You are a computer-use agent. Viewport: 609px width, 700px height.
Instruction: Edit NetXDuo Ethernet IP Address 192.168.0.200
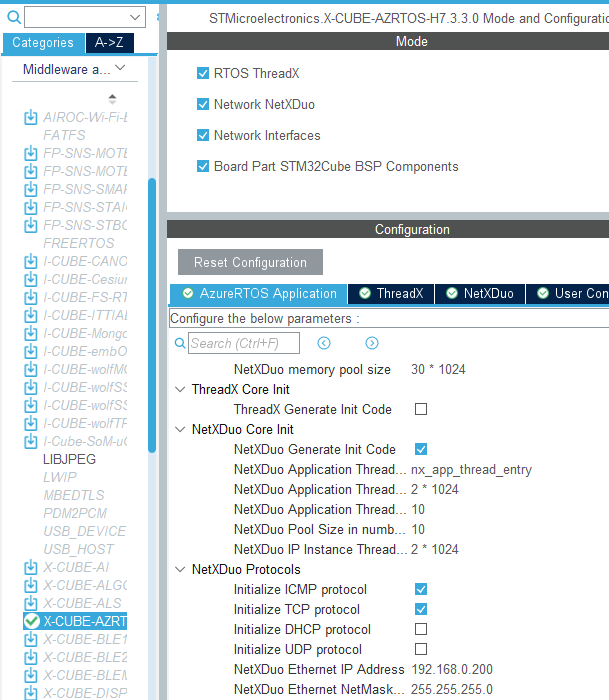click(452, 669)
